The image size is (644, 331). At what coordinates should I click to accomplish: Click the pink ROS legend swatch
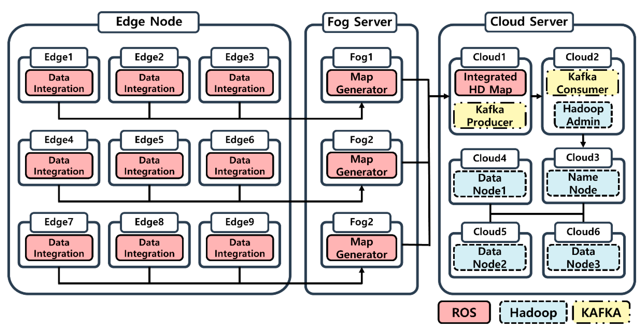click(464, 312)
